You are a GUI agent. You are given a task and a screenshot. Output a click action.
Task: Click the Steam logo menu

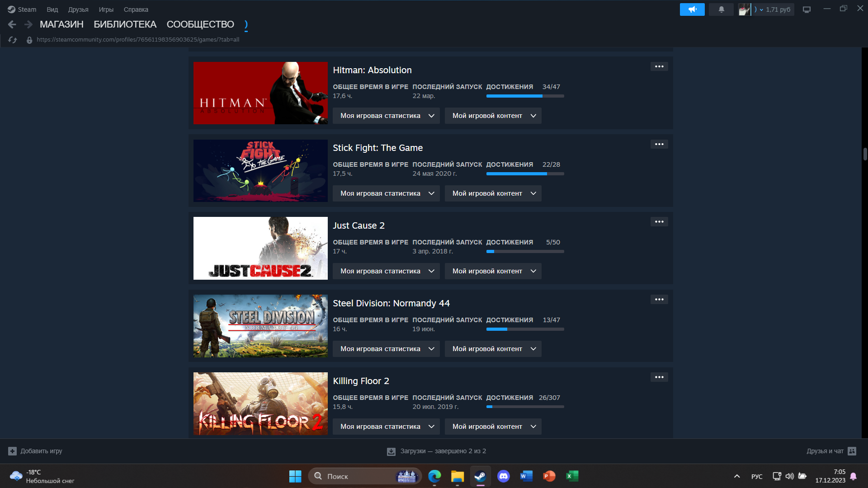pos(22,9)
